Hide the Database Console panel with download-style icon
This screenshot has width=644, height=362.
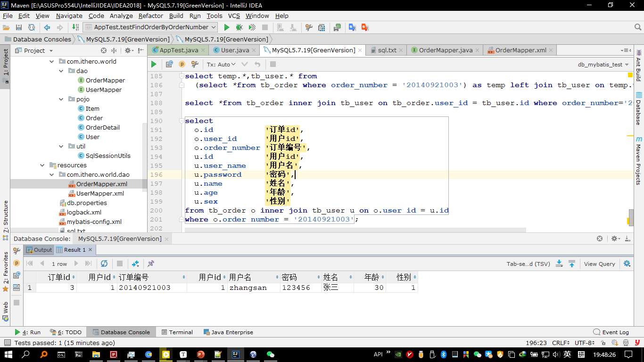point(627,239)
